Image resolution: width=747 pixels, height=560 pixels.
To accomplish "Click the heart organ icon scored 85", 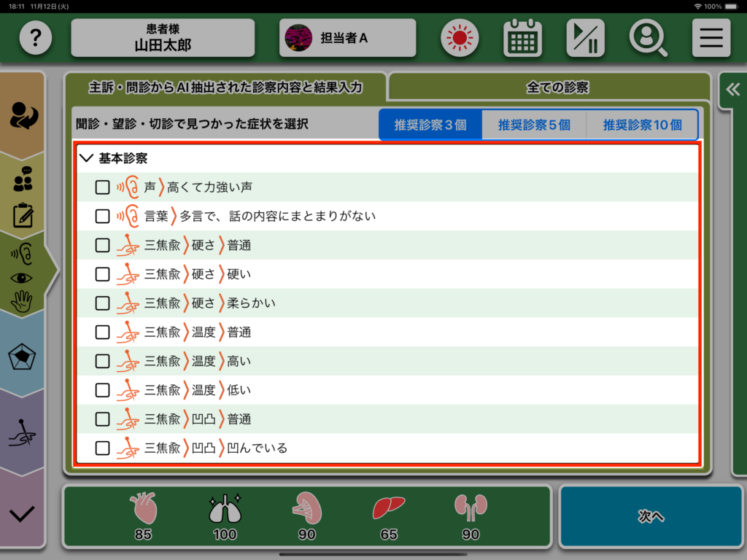I will pos(142,507).
